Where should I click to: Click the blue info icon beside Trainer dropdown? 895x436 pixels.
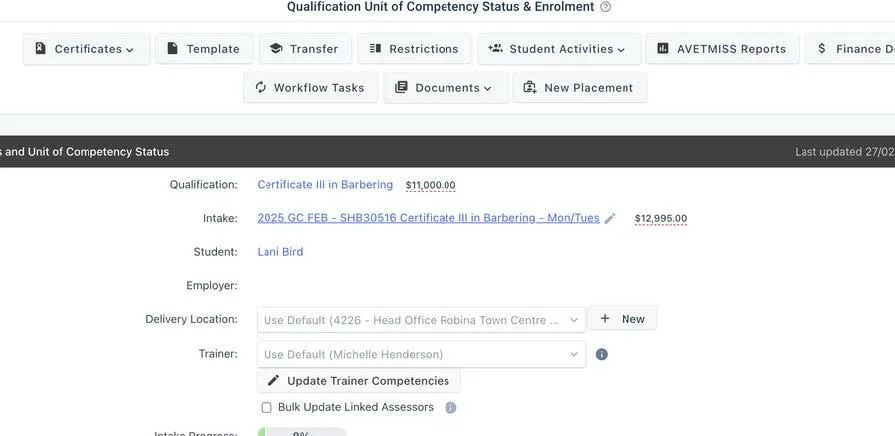pos(602,354)
